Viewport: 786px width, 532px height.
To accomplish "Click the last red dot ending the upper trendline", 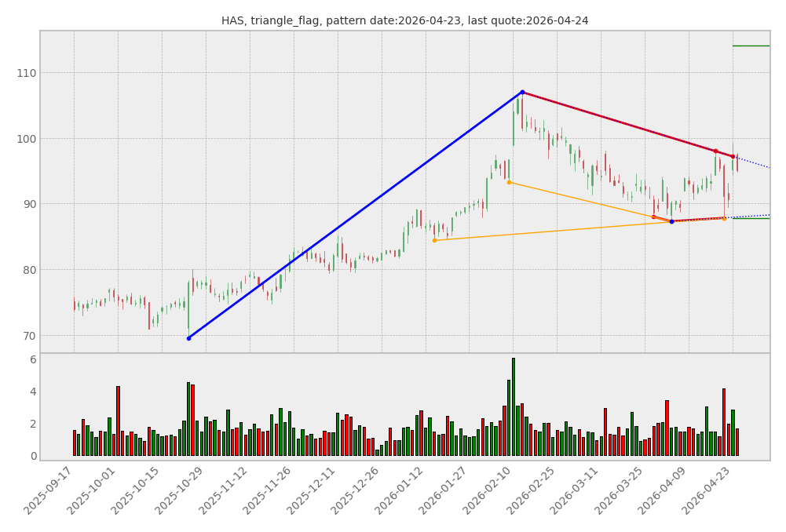I will point(733,156).
